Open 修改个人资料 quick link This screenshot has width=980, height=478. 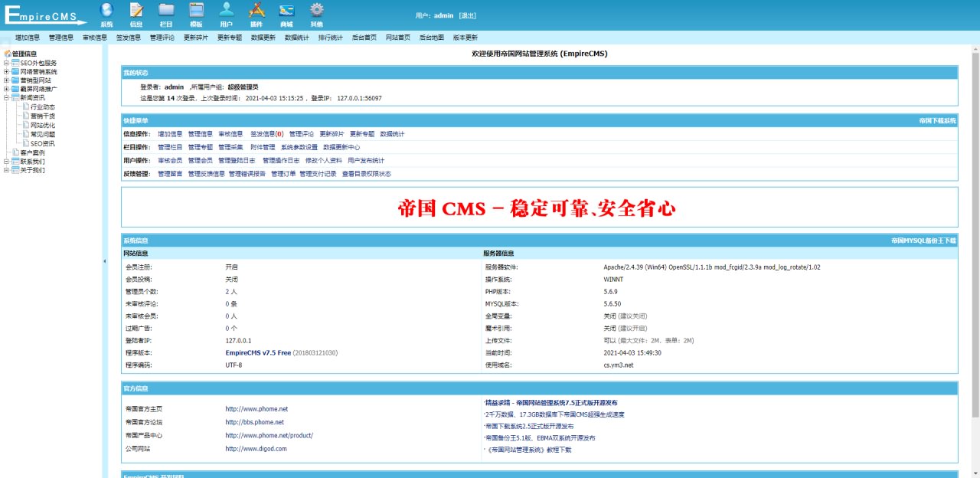click(x=324, y=161)
